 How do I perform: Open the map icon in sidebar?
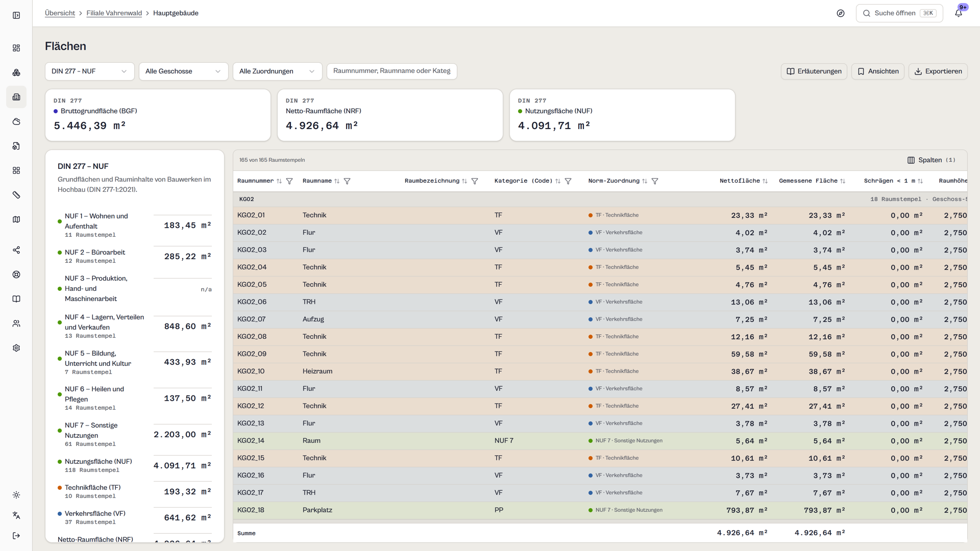coord(16,219)
